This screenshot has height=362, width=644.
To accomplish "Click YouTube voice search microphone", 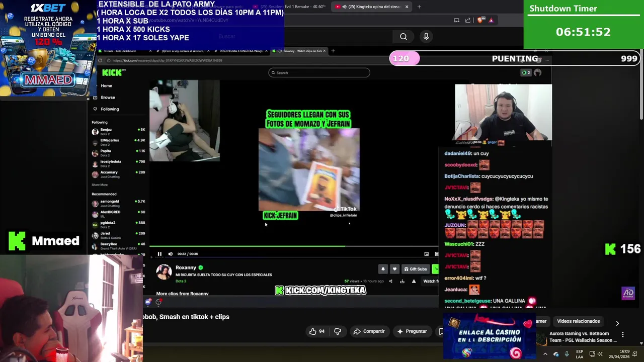I will pyautogui.click(x=426, y=36).
